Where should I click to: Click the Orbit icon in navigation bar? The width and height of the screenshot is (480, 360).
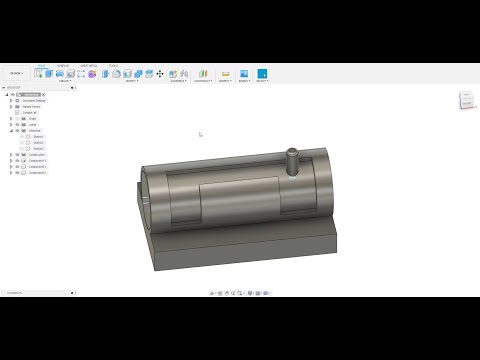212,293
